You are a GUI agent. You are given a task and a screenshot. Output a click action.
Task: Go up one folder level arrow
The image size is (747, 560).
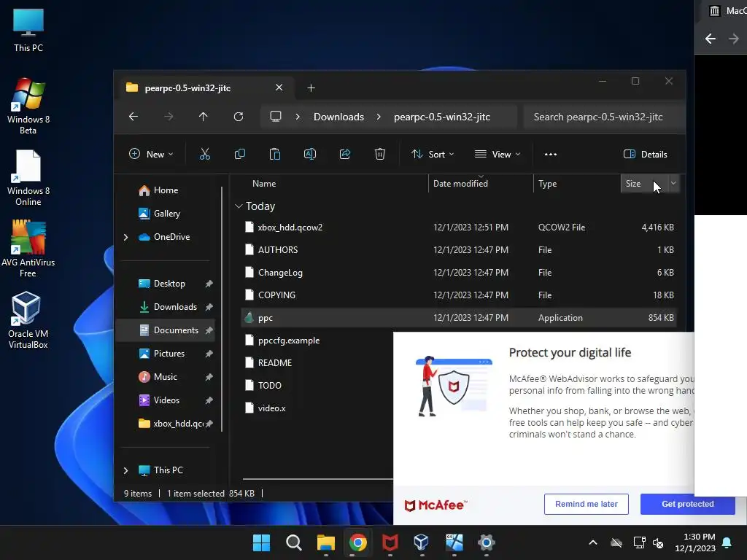tap(204, 117)
